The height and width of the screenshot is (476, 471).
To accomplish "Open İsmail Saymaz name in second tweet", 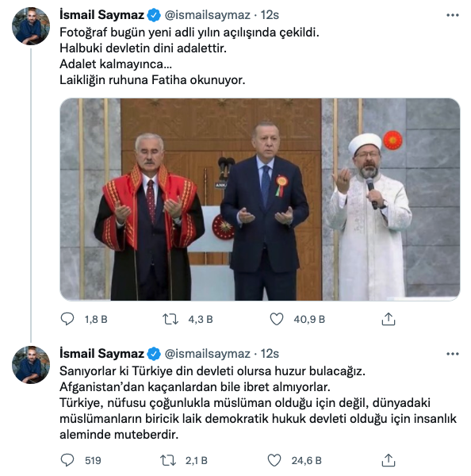I will [101, 353].
